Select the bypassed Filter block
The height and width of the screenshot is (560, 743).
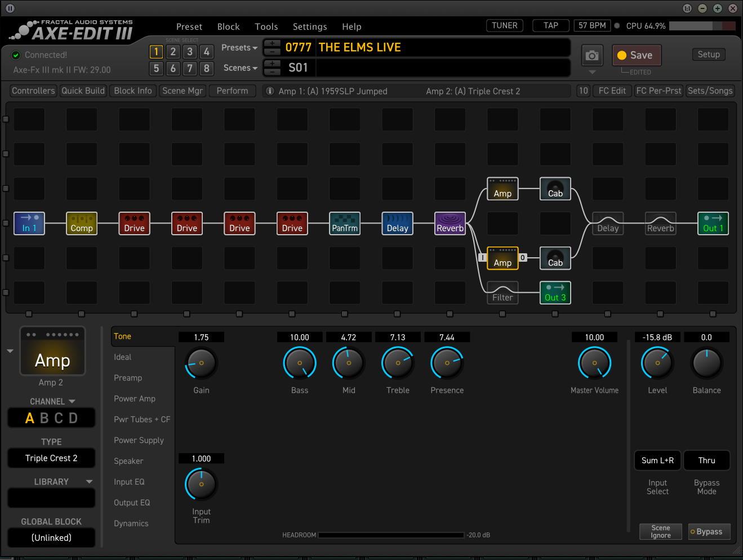(x=502, y=293)
